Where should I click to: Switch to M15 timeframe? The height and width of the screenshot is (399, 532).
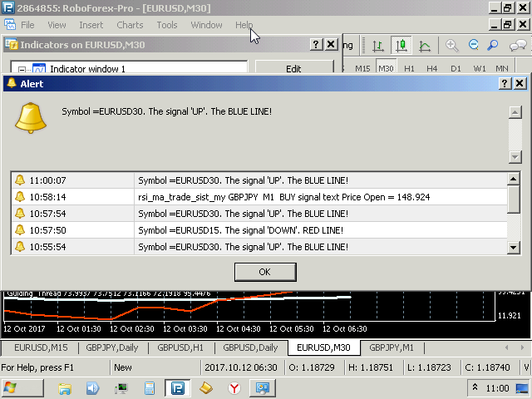click(x=362, y=68)
